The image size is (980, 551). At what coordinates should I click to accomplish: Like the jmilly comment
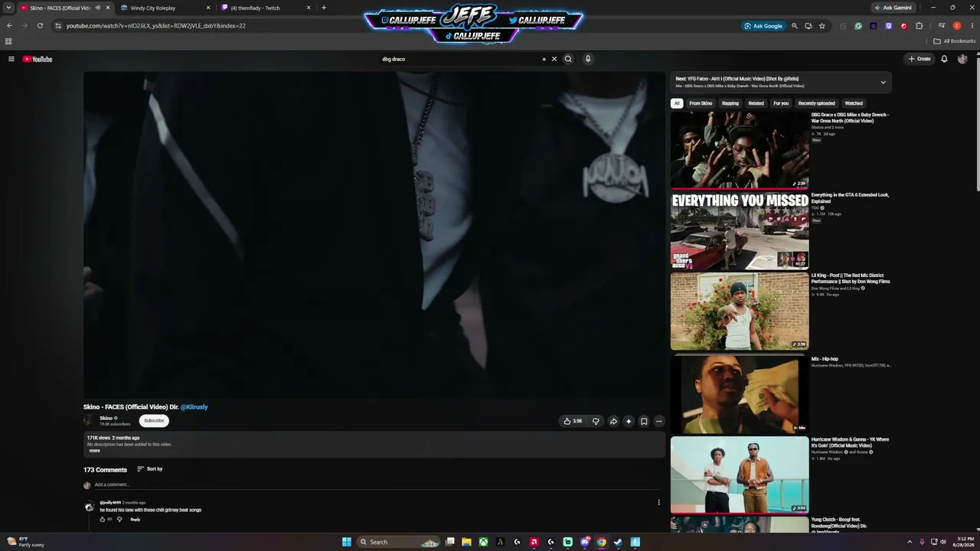pos(103,520)
